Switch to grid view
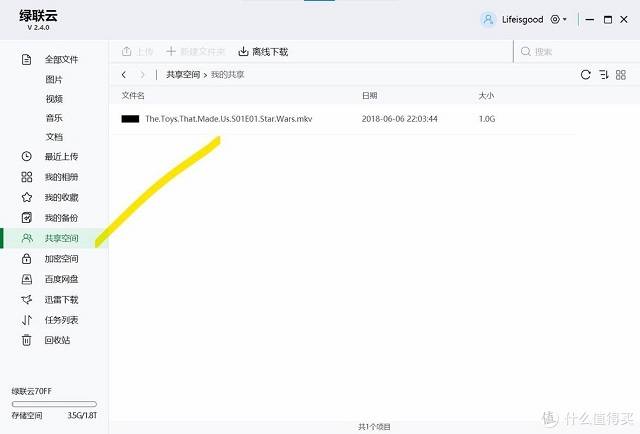The width and height of the screenshot is (640, 434). [621, 74]
